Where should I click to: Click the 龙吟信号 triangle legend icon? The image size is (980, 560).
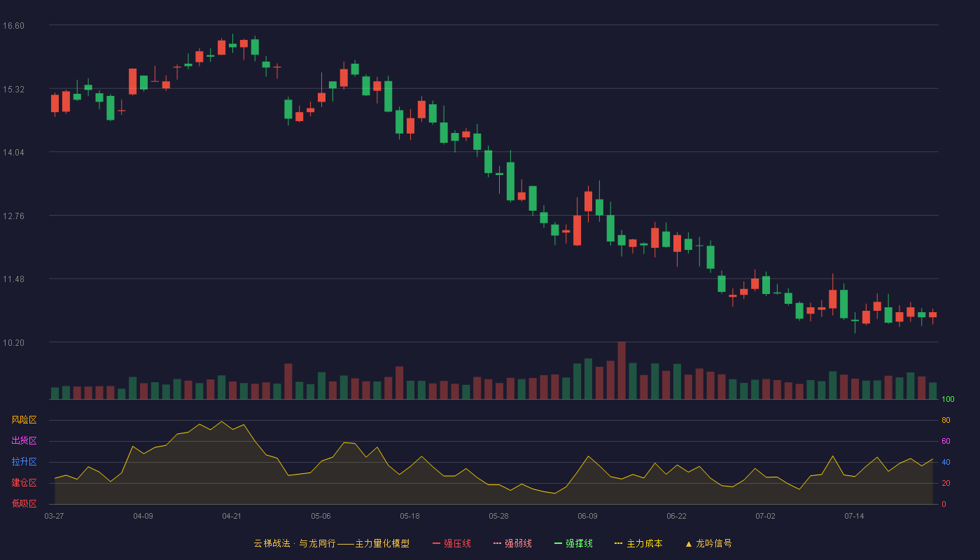coord(689,543)
